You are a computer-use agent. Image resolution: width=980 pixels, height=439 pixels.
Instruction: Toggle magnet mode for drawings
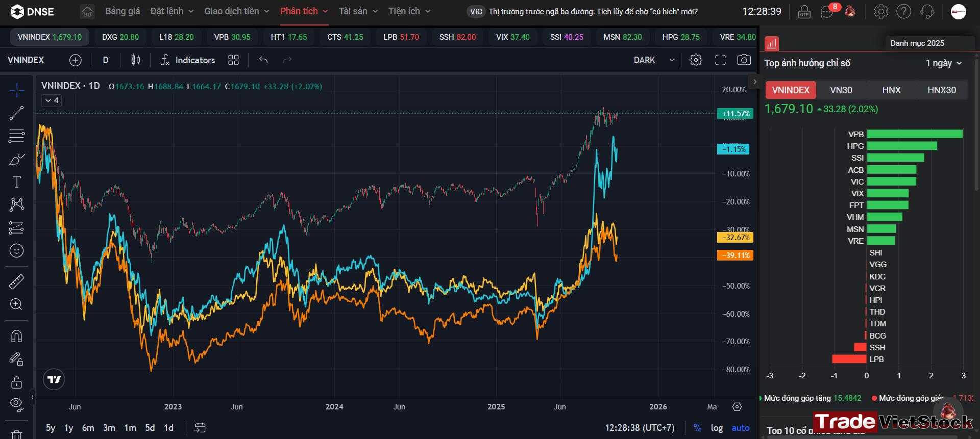click(16, 336)
